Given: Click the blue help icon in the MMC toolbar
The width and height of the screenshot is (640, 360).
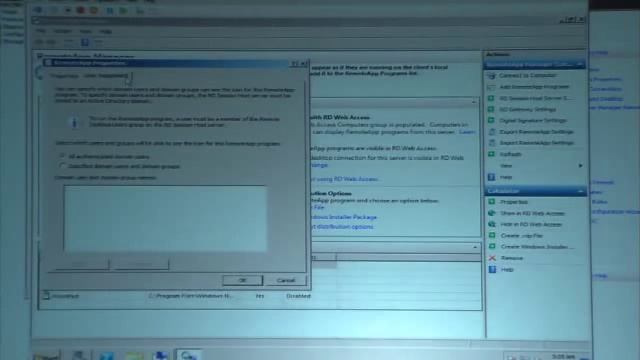Looking at the screenshot, I should [x=84, y=42].
